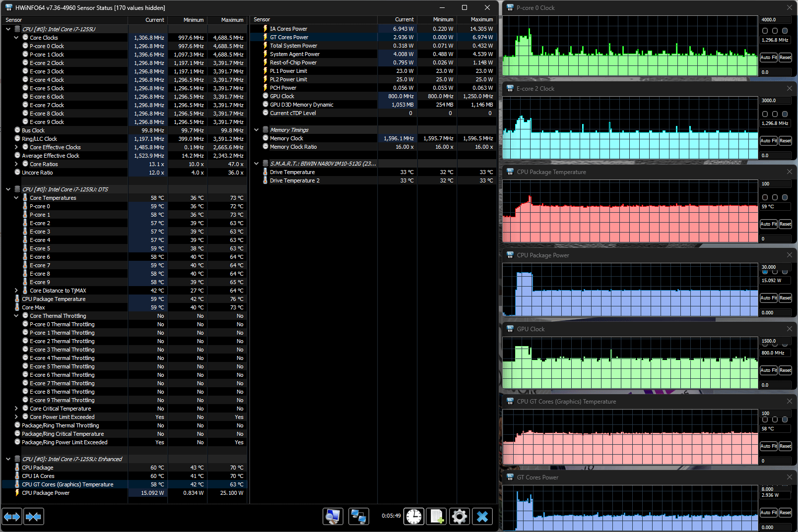Click the lightning icon beside PL1 Power Limit
Screen dimensions: 798x532
pos(266,71)
